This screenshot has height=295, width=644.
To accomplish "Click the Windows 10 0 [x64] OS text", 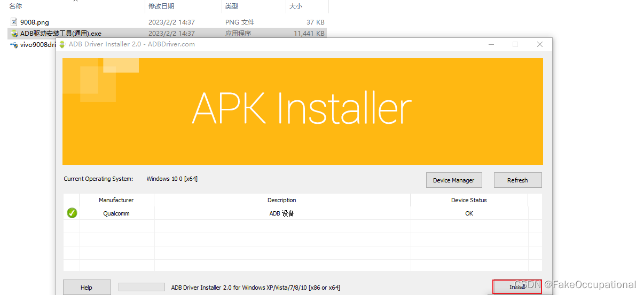I will click(x=172, y=179).
